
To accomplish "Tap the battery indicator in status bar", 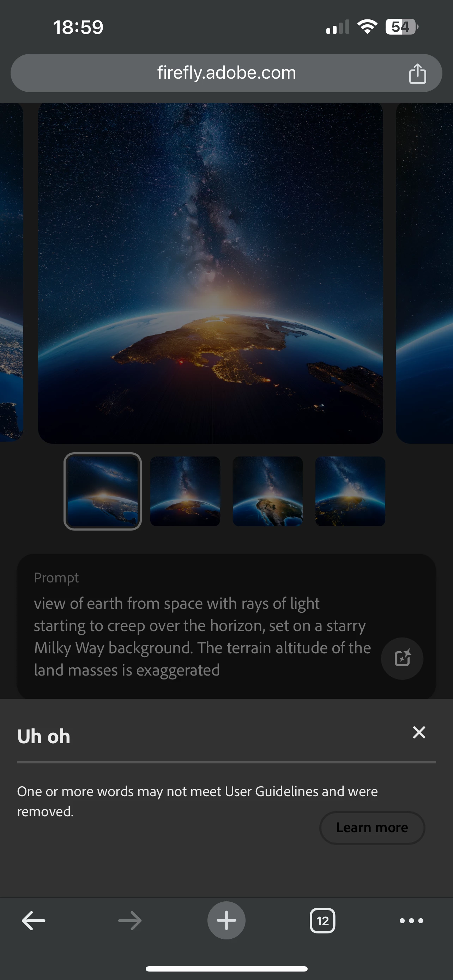I will [x=401, y=27].
